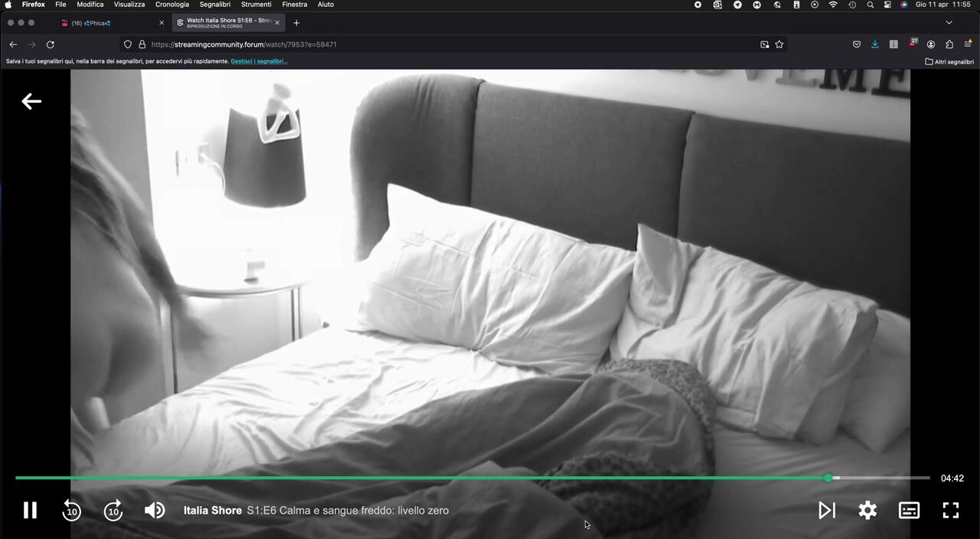980x539 pixels.
Task: Show site security lock information
Action: [x=142, y=44]
